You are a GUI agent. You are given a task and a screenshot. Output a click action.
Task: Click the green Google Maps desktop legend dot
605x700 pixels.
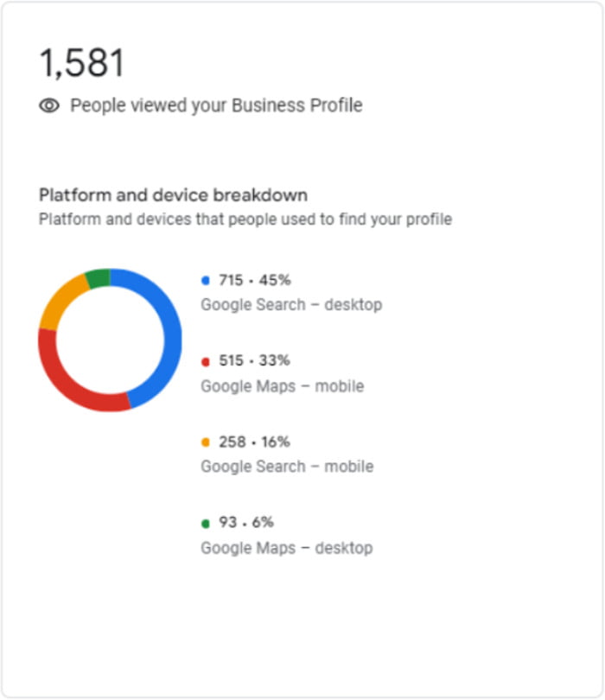[x=206, y=523]
